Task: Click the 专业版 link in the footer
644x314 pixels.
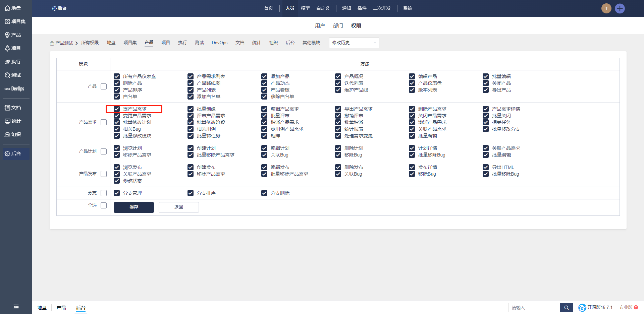Action: point(626,308)
